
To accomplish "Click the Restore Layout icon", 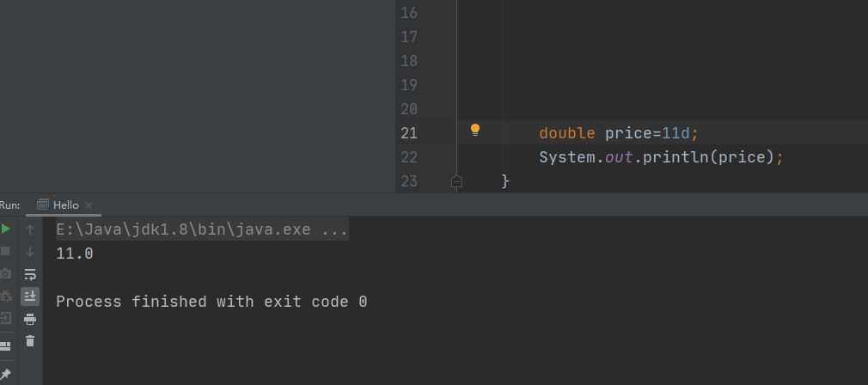I will (x=6, y=345).
